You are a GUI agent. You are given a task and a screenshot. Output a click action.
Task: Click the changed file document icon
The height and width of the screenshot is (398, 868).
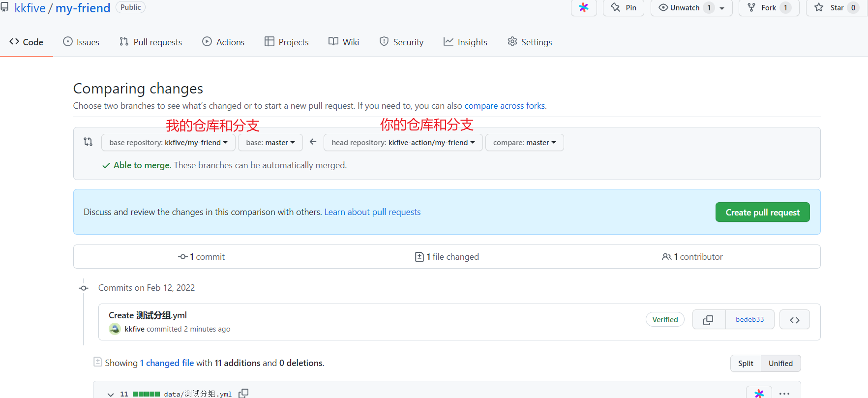click(x=97, y=362)
